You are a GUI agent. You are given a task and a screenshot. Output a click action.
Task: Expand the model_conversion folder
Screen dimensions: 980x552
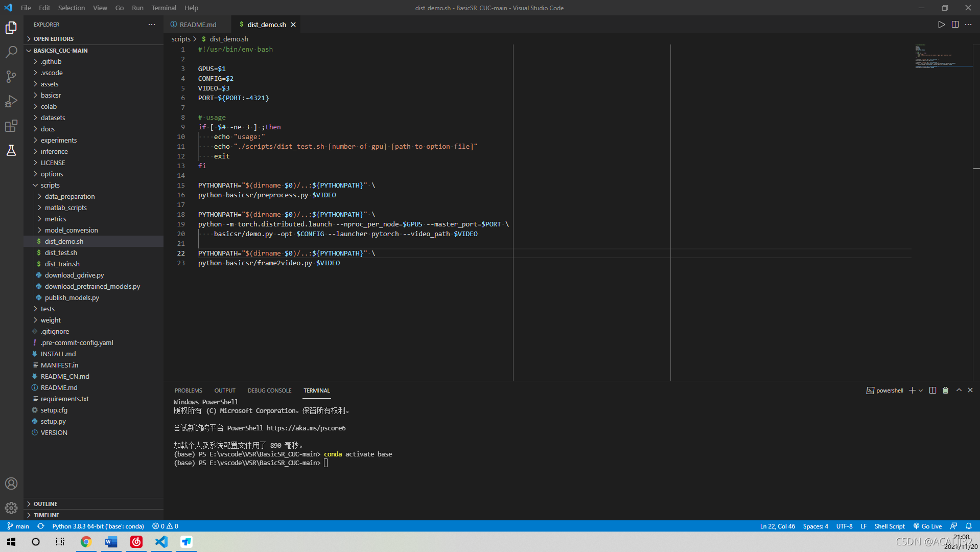tap(94, 230)
